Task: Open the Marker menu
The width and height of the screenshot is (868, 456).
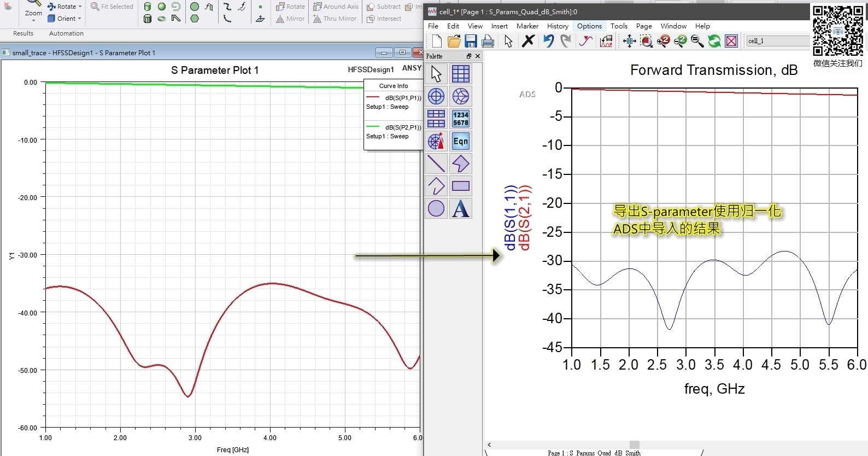Action: (527, 26)
